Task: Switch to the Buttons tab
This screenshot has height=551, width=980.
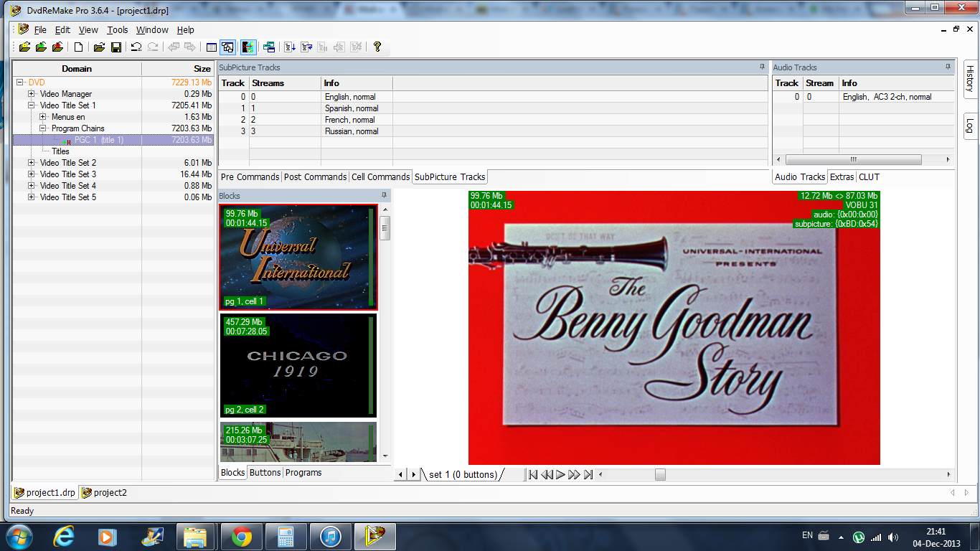Action: click(x=265, y=473)
